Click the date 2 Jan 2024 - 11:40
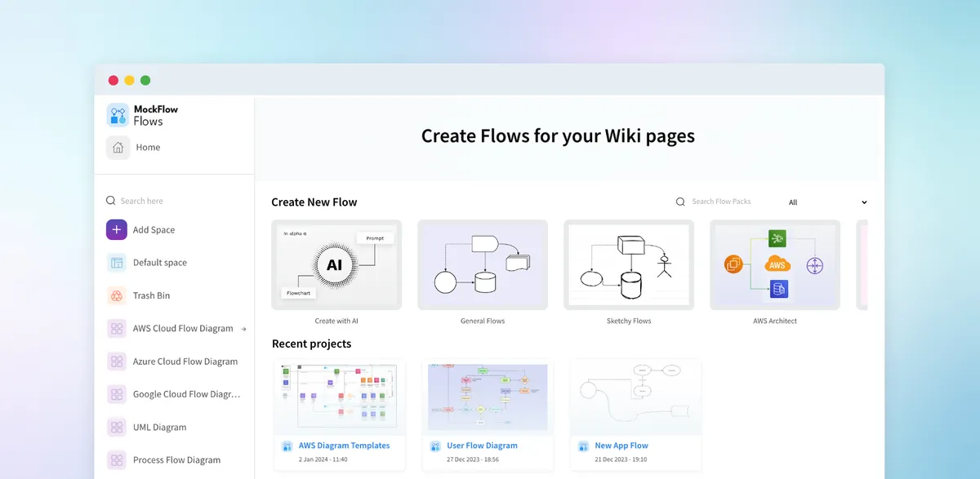The image size is (980, 479). point(325,460)
